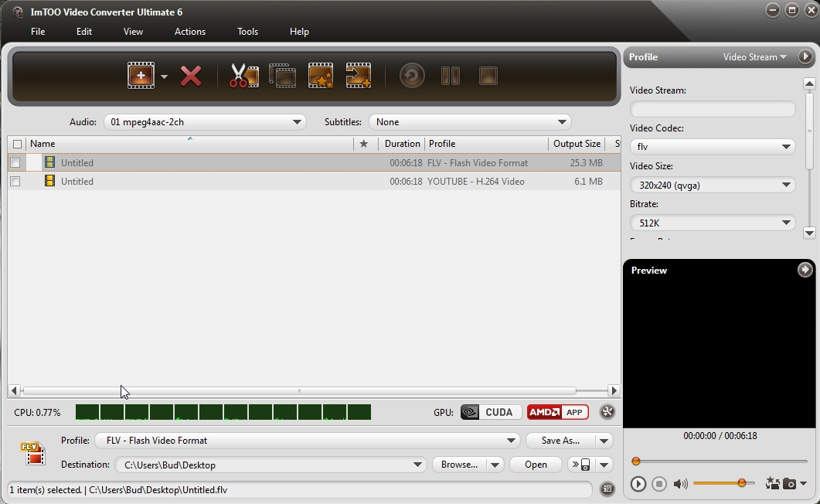Open the Video Size 320x240 dropdown

point(713,185)
